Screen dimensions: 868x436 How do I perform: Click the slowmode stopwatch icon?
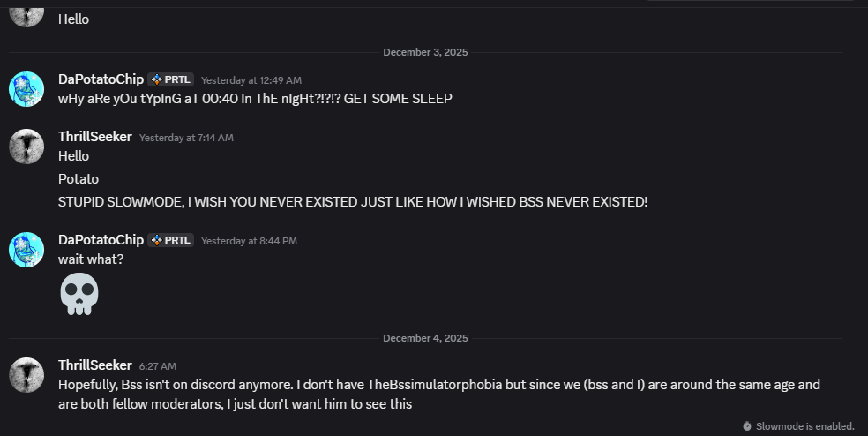[746, 425]
